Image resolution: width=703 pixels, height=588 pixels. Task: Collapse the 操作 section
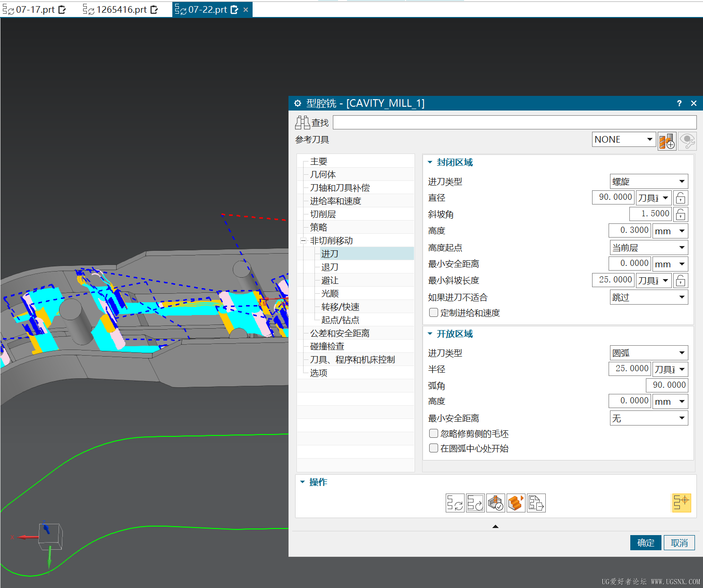tap(303, 482)
